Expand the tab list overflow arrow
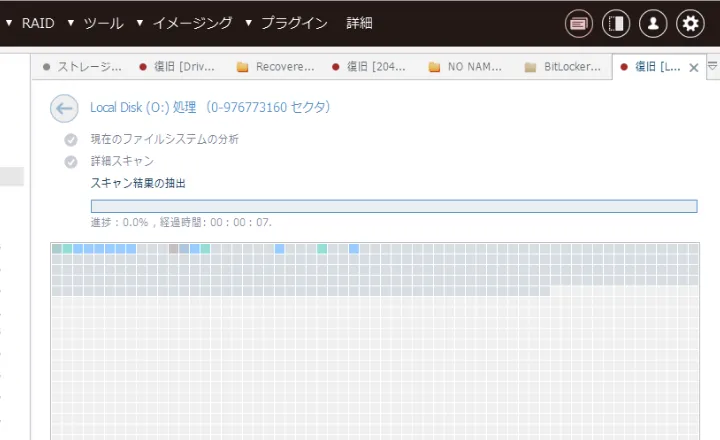Image resolution: width=720 pixels, height=440 pixels. pyautogui.click(x=713, y=66)
